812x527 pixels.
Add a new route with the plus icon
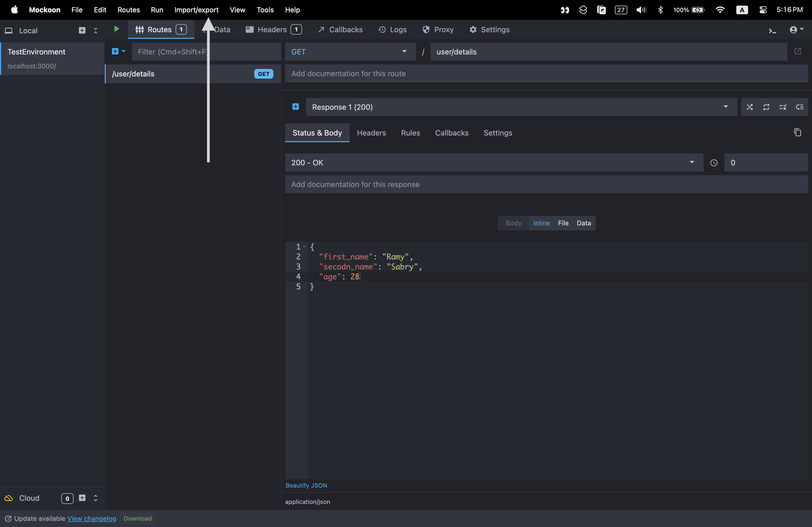115,52
